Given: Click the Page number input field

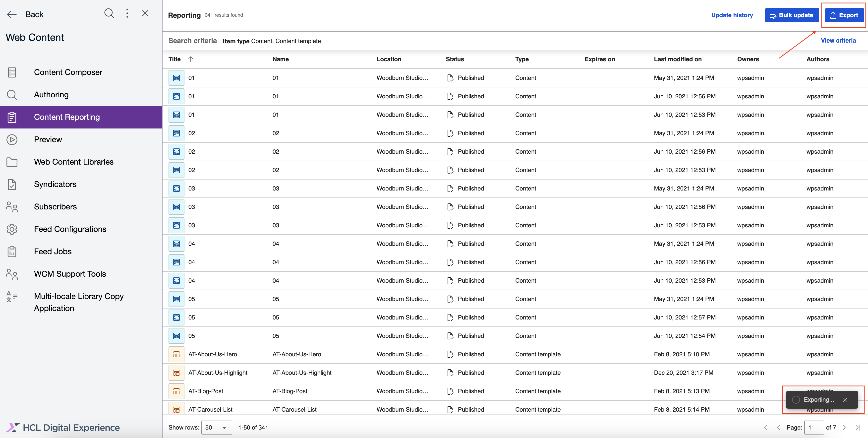Looking at the screenshot, I should pos(814,427).
